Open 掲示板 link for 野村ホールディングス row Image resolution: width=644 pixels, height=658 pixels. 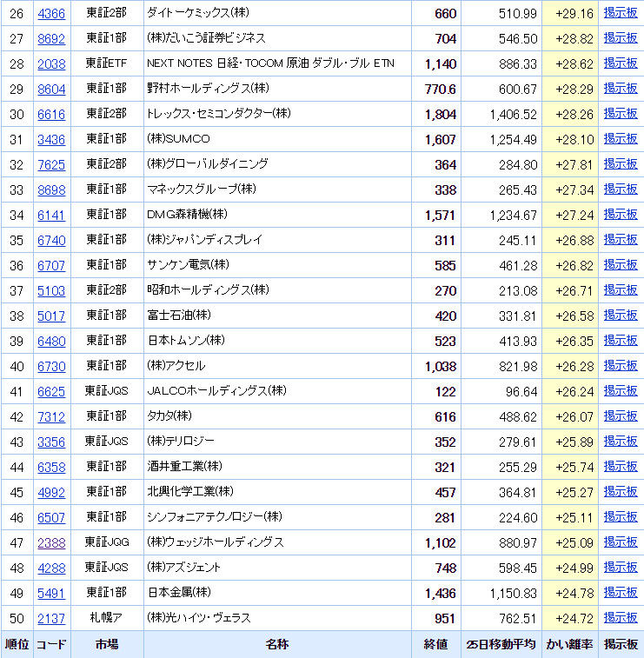621,89
